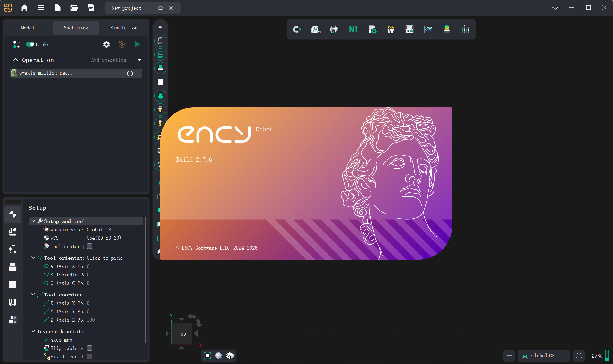Screen dimensions: 613x364
Task: Go to the Home screen
Action: coord(24,8)
